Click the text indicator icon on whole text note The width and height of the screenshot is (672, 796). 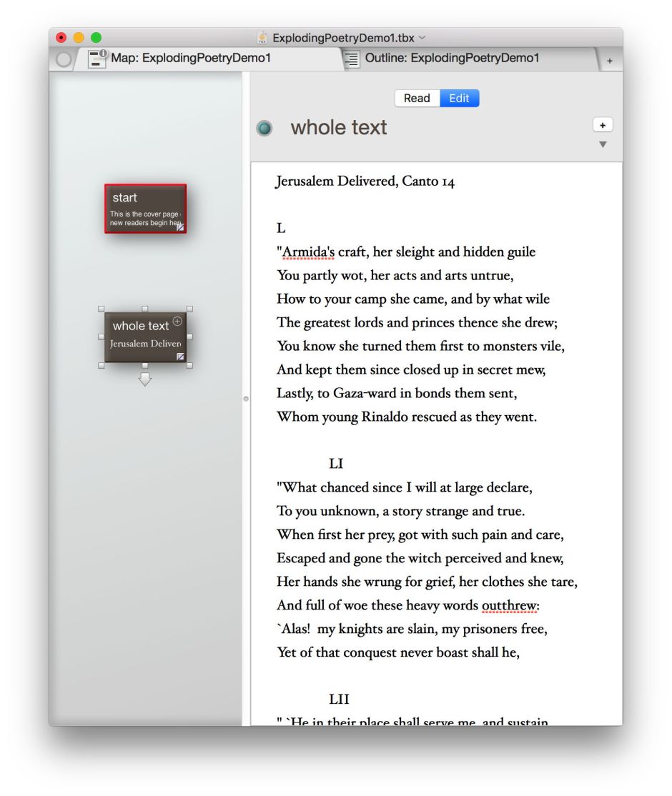181,356
